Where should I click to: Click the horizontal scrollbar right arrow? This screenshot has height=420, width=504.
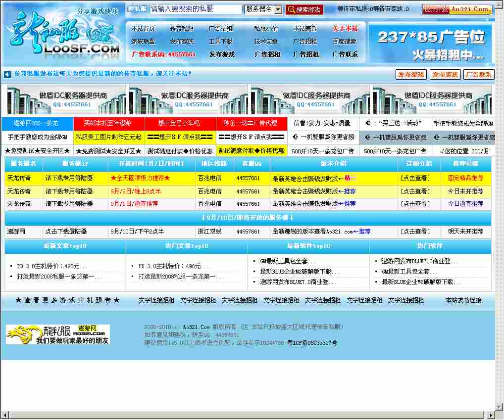491,415
